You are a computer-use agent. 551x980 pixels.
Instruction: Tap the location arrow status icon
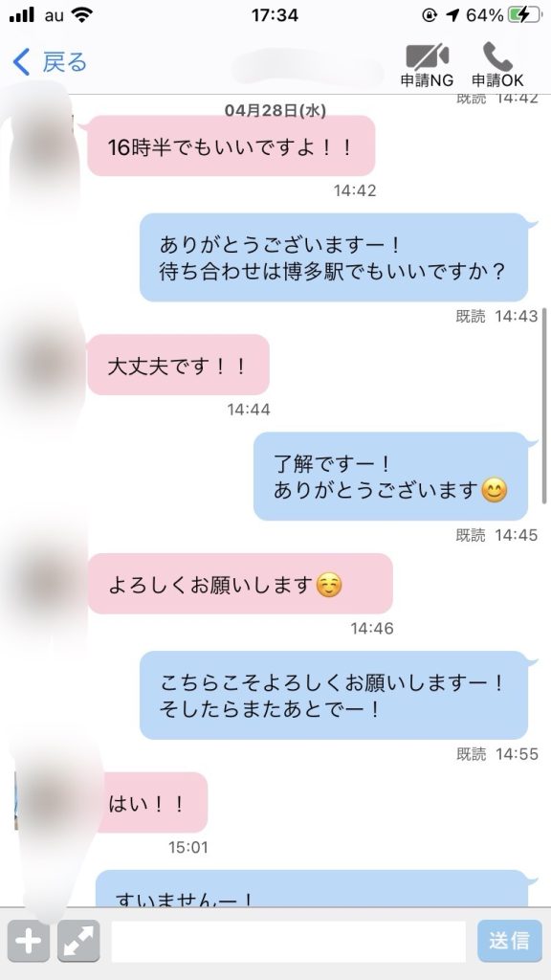[x=452, y=15]
